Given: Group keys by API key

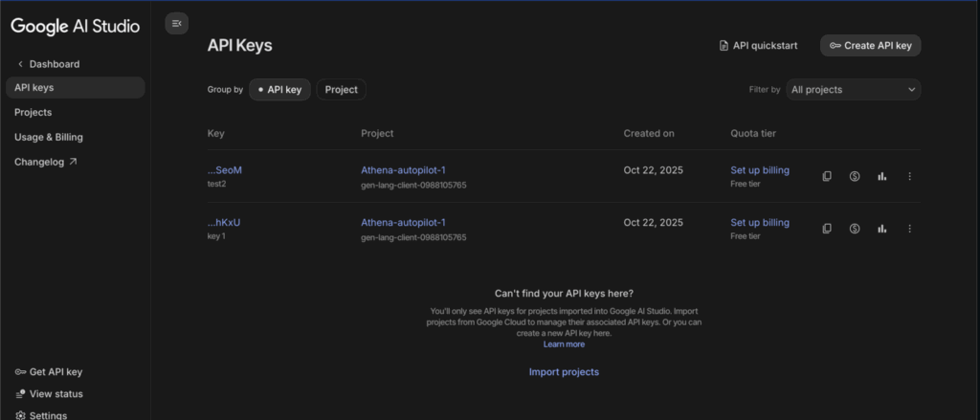Looking at the screenshot, I should point(279,90).
